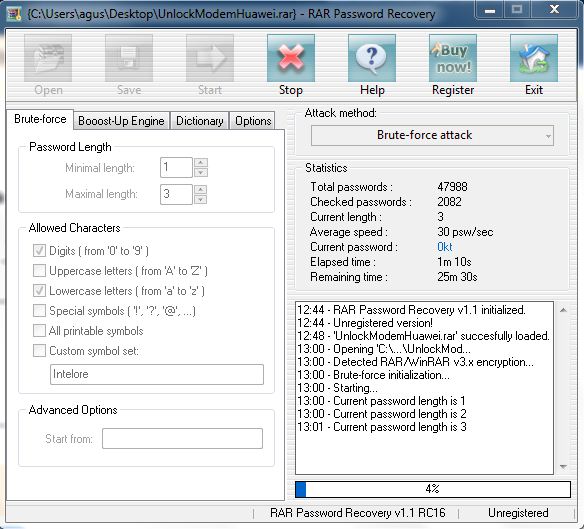The height and width of the screenshot is (529, 584).
Task: Decrease Minimal length with down arrow
Action: tap(201, 172)
